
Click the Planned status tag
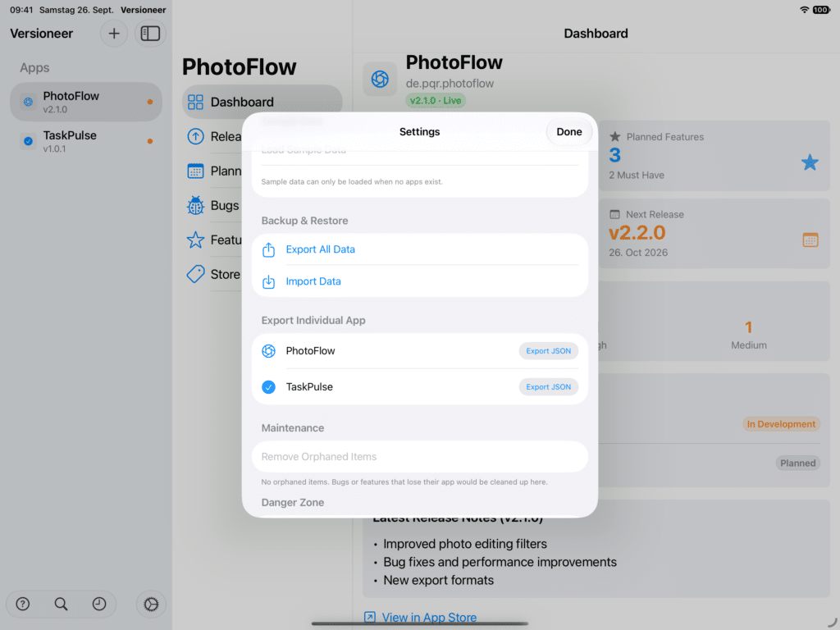[x=797, y=463]
